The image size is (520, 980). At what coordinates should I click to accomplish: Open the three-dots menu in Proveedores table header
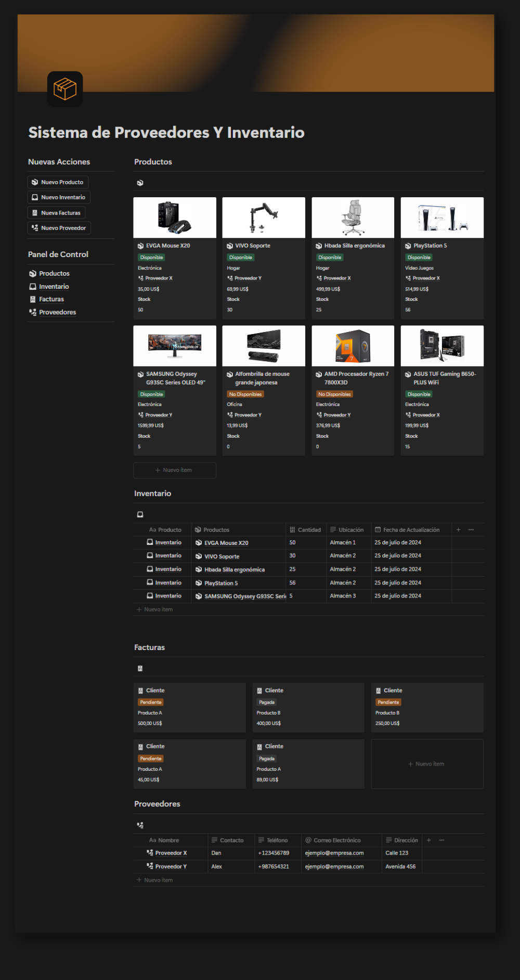click(x=441, y=840)
